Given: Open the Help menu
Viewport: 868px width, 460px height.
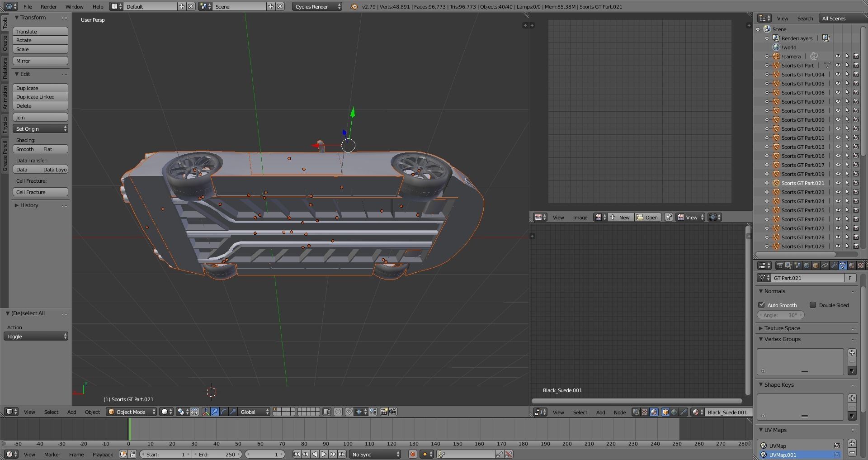Looking at the screenshot, I should (x=98, y=7).
